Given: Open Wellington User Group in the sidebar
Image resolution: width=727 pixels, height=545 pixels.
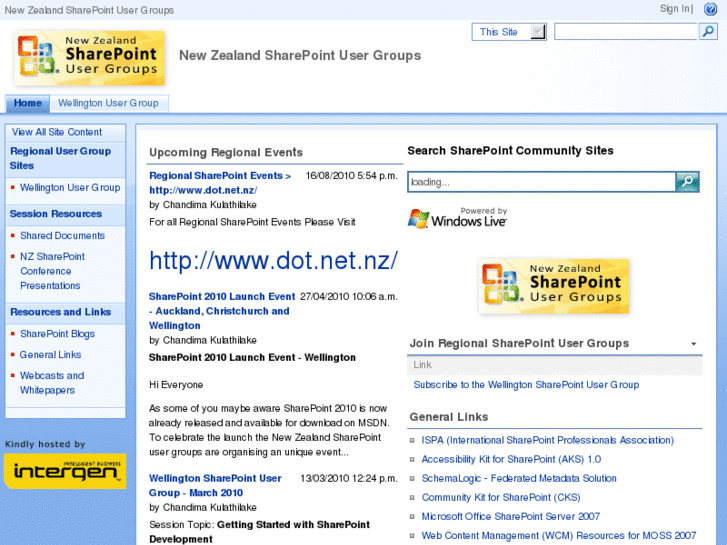Looking at the screenshot, I should (x=70, y=187).
